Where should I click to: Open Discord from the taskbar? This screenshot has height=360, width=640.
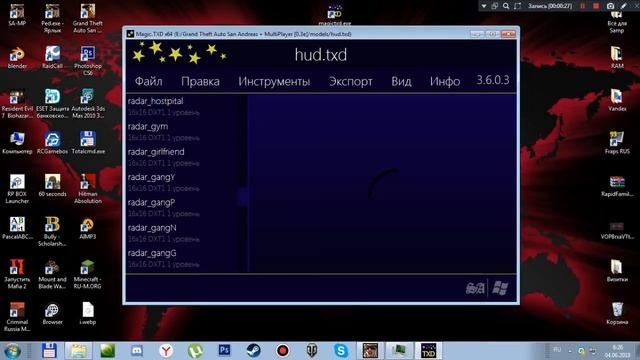[137, 351]
